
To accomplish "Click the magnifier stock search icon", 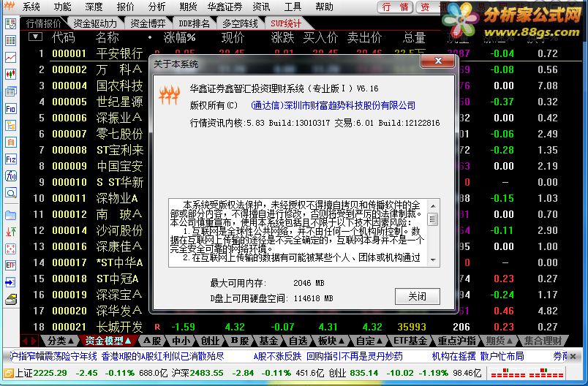I will 10,193.
